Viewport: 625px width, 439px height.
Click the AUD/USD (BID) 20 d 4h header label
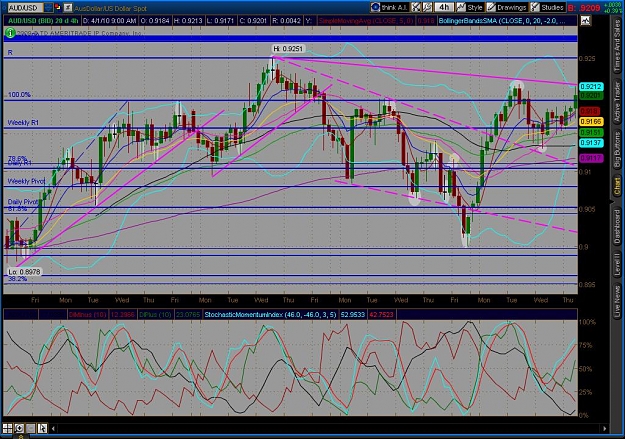43,20
